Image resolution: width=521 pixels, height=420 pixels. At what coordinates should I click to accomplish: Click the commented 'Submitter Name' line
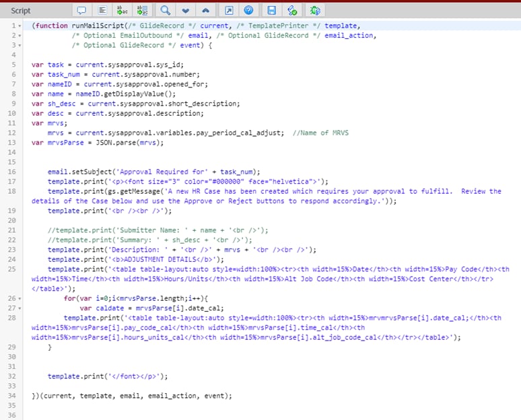coord(158,230)
